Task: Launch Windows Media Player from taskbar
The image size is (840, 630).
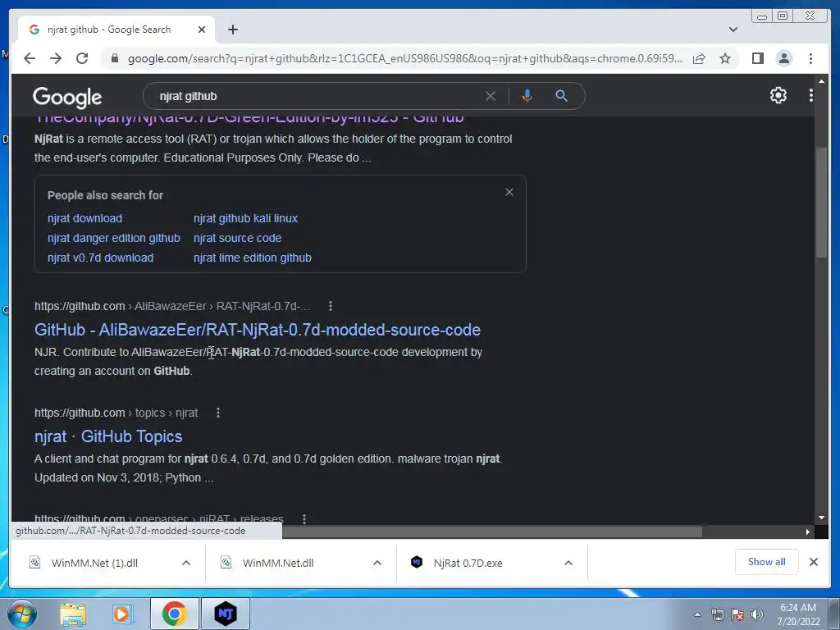Action: click(x=122, y=614)
